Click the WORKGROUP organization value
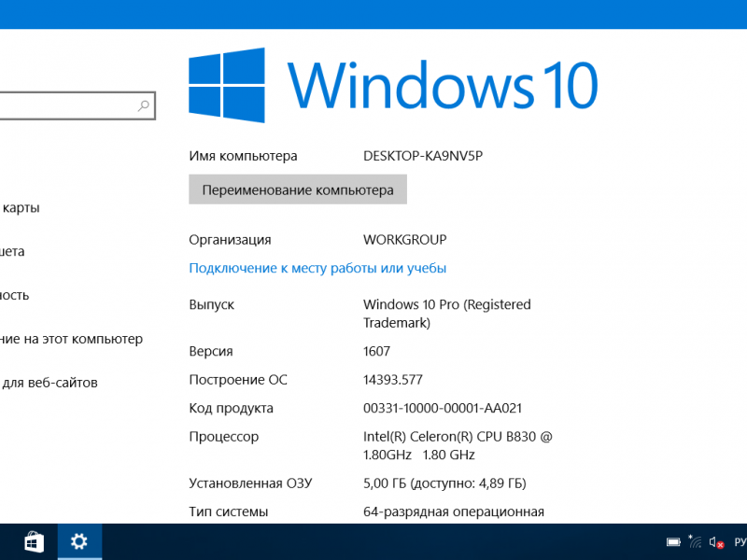This screenshot has width=747, height=560. (x=405, y=240)
